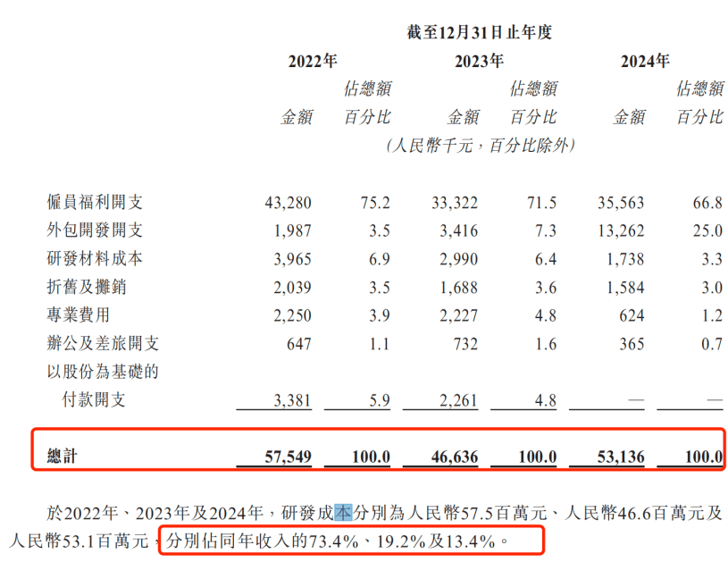Click the 折舊及攤銷 row label
This screenshot has width=728, height=562.
click(88, 287)
